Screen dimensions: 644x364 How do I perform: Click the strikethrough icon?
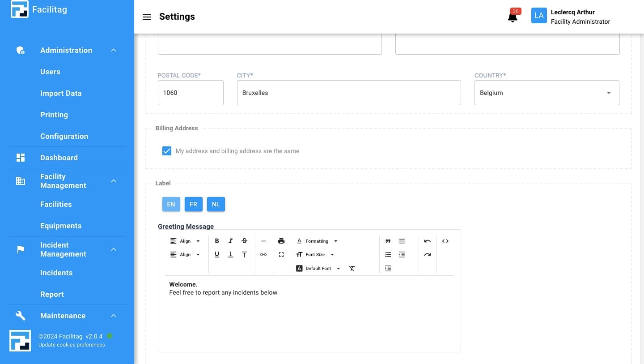coord(244,241)
